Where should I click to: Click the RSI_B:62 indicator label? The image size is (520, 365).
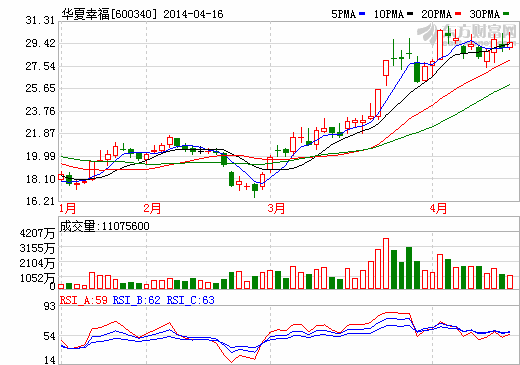coord(136,300)
